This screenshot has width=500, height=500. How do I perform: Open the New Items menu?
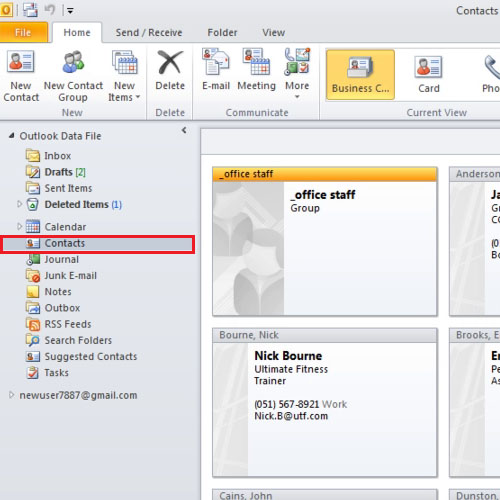[x=124, y=76]
